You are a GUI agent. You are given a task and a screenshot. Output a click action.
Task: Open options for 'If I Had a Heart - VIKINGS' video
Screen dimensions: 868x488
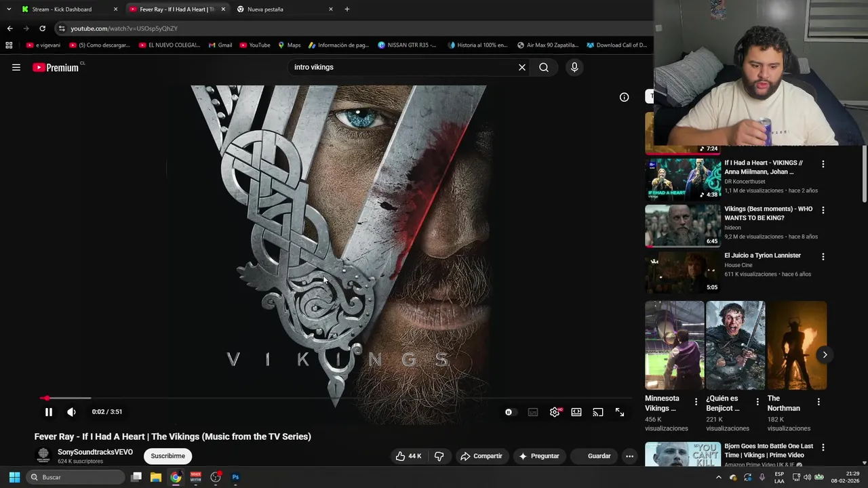pos(823,164)
